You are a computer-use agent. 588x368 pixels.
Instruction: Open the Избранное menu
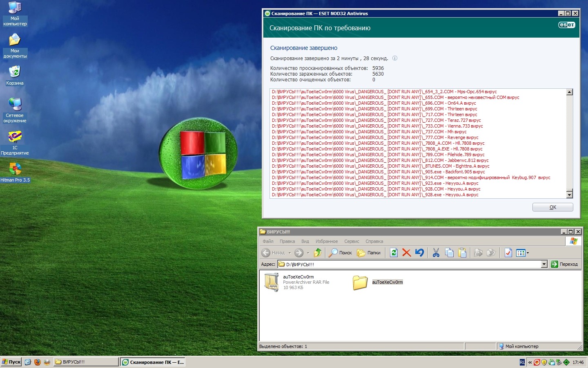326,241
